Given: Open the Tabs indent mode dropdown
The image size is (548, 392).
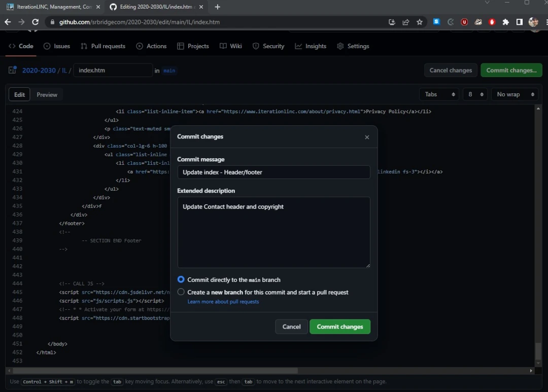Looking at the screenshot, I should (439, 94).
